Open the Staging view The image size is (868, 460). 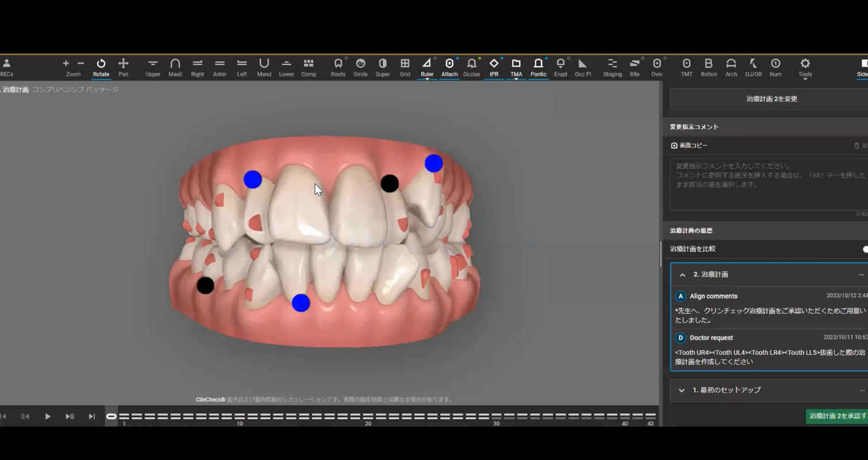(x=612, y=67)
